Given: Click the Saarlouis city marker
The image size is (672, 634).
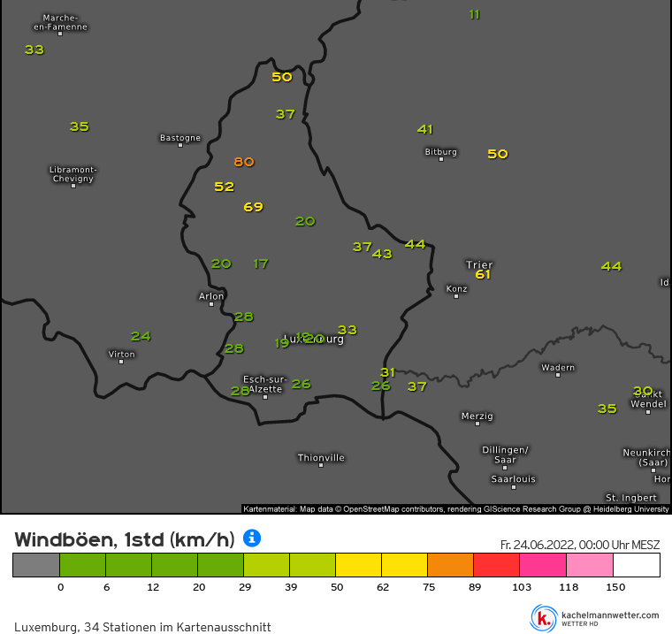Looking at the screenshot, I should [514, 487].
